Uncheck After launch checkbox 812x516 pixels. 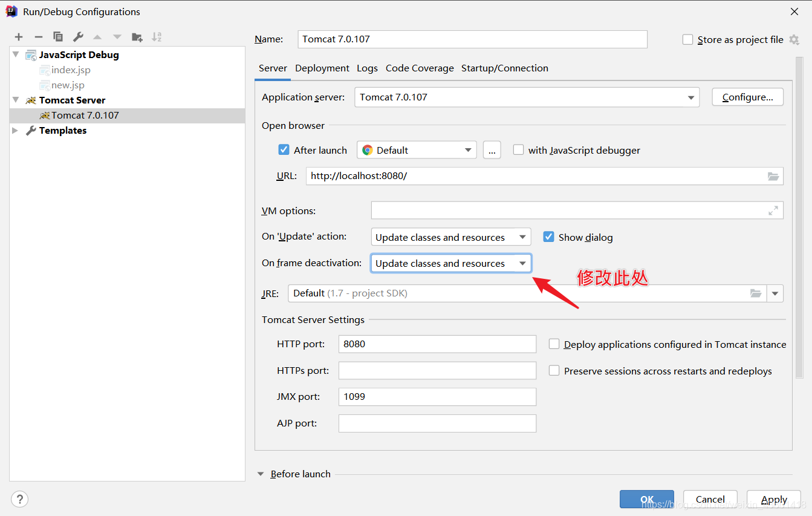(x=284, y=150)
